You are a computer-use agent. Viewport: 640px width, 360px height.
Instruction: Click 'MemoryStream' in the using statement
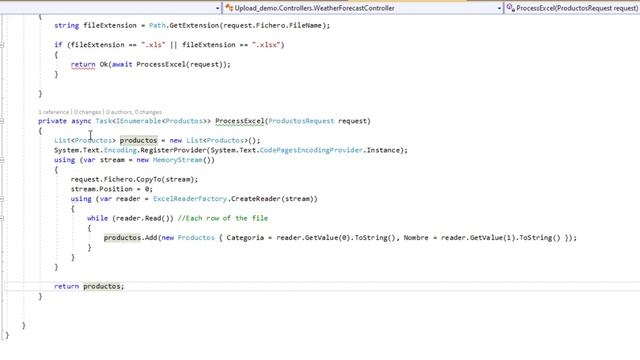(178, 160)
